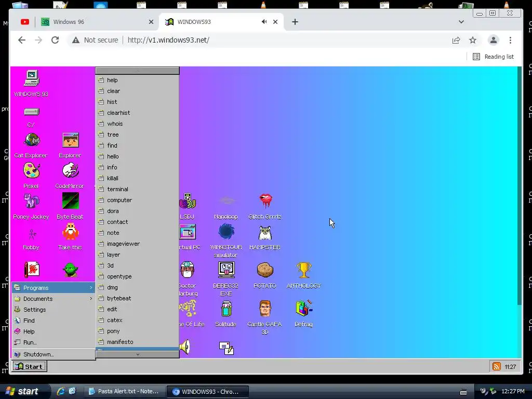The image size is (532, 399).
Task: Open Help in Start menu
Action: click(x=54, y=331)
